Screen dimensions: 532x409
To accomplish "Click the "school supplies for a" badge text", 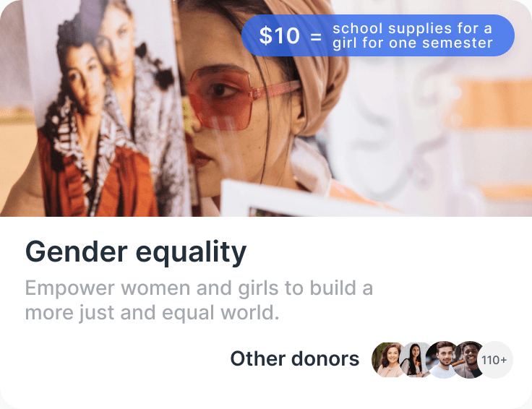I will point(412,28).
